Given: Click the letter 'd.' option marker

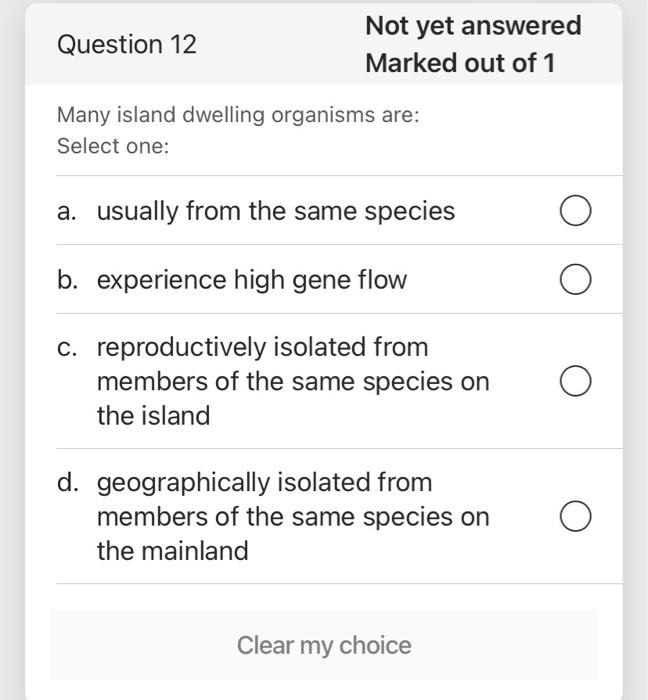Looking at the screenshot, I should tap(67, 482).
